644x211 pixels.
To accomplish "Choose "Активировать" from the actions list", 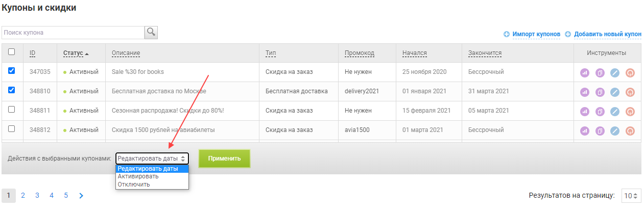I will 138,176.
